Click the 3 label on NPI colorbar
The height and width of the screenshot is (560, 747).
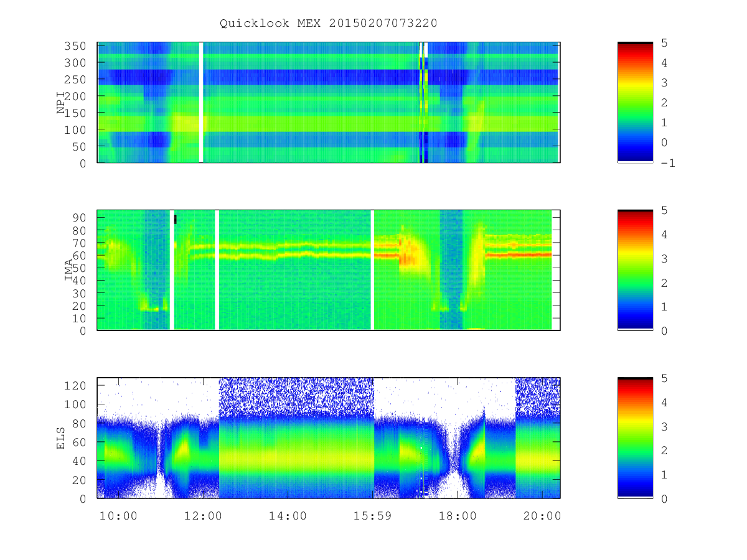pyautogui.click(x=665, y=83)
